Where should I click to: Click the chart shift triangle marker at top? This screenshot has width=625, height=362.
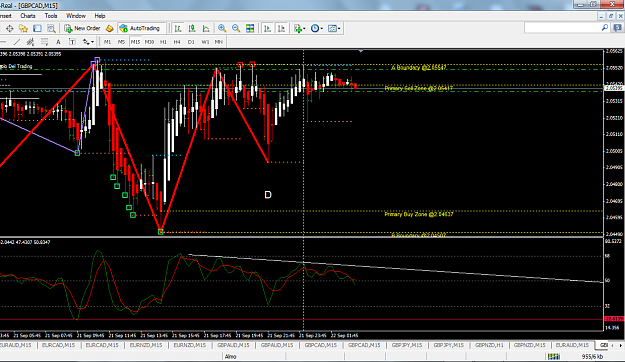(361, 51)
